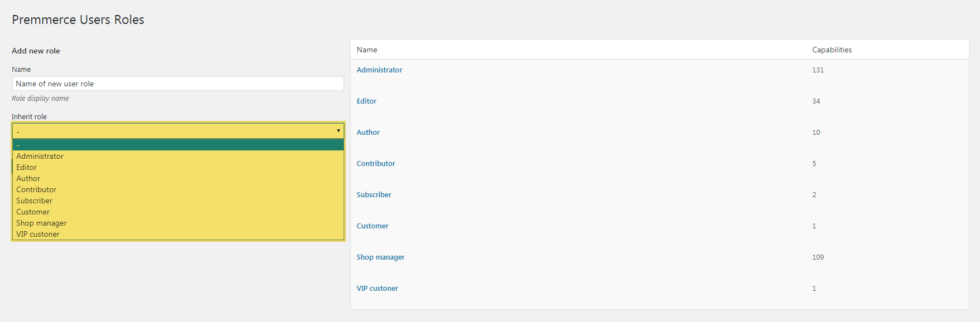This screenshot has height=322, width=980.
Task: Click the new role Name input field
Action: [178, 84]
